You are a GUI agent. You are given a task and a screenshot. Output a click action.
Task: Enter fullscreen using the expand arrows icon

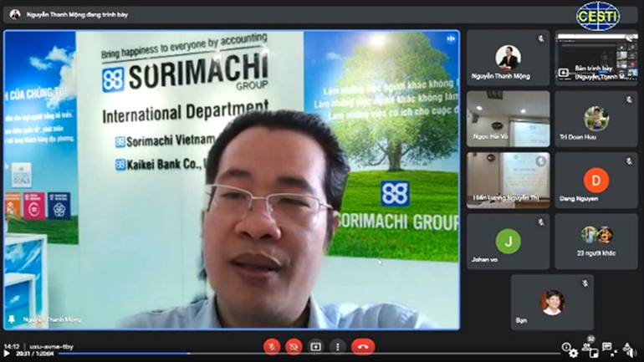point(614,354)
